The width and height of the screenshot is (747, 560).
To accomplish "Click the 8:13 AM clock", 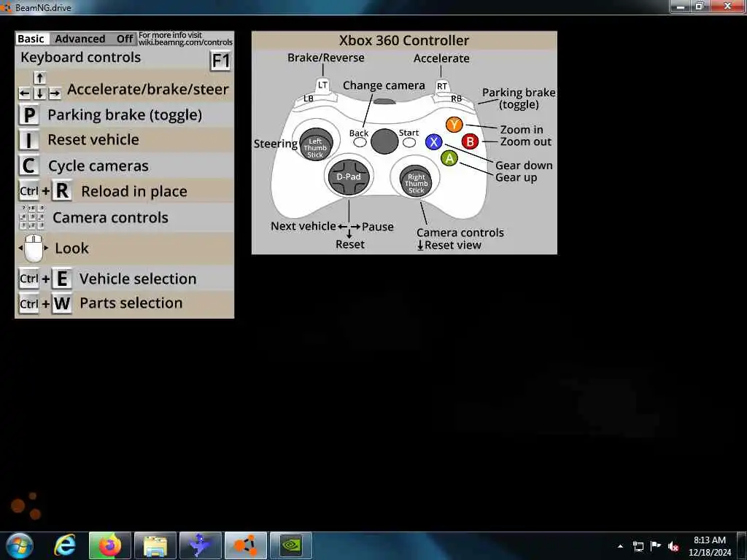I will (x=709, y=540).
